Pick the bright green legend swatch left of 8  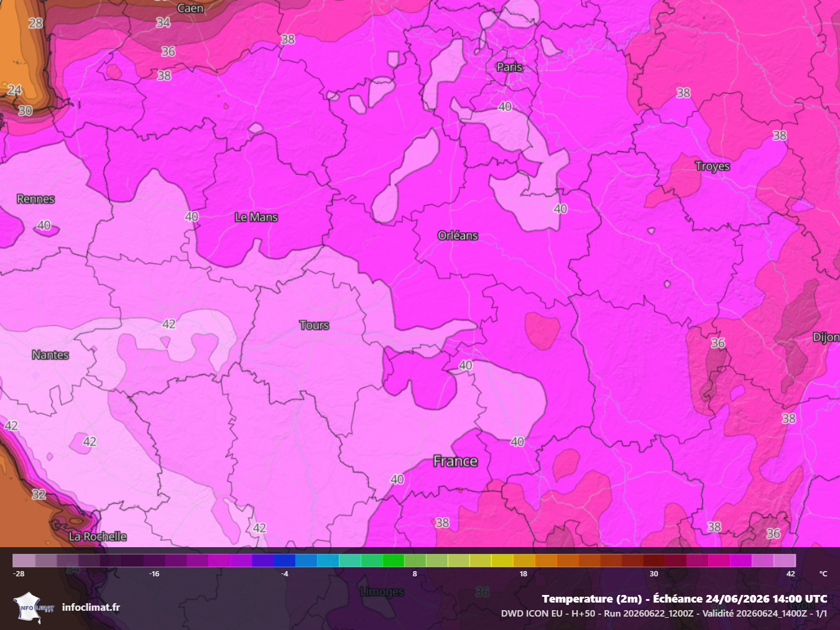393,561
